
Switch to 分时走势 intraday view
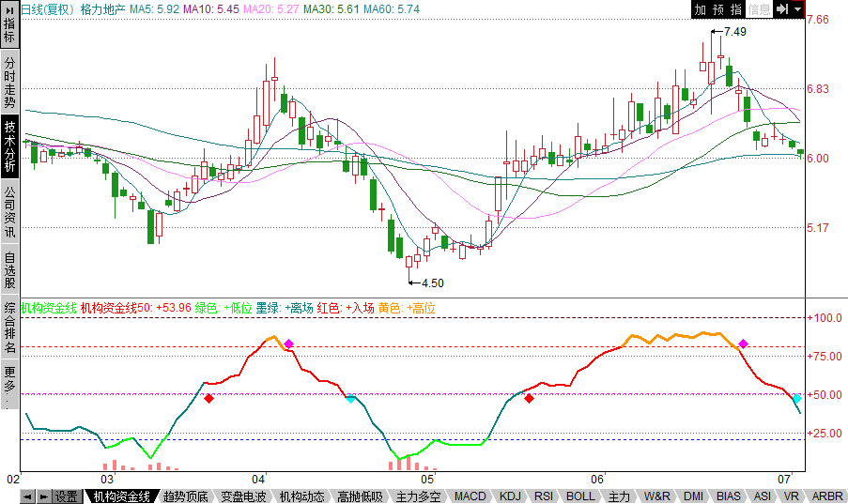[x=9, y=83]
